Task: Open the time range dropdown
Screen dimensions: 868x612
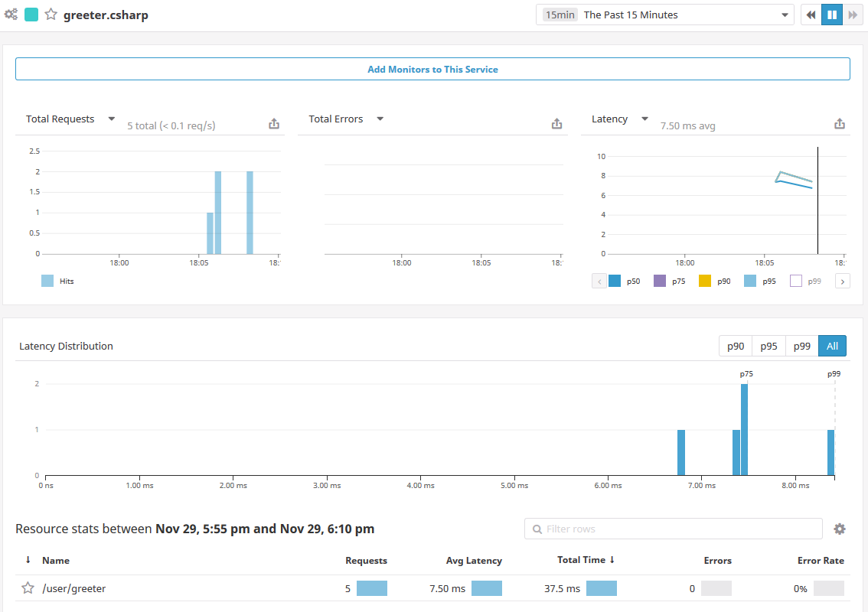Action: point(665,15)
